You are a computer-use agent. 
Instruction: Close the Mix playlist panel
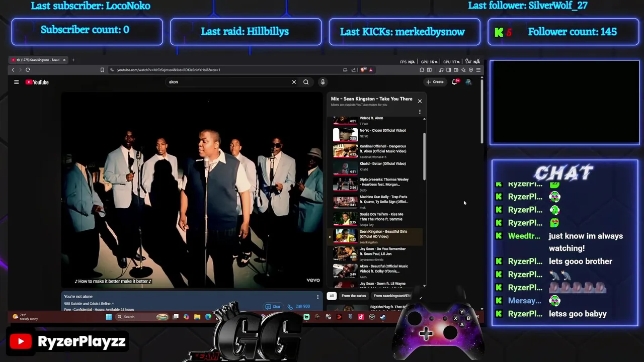(420, 101)
